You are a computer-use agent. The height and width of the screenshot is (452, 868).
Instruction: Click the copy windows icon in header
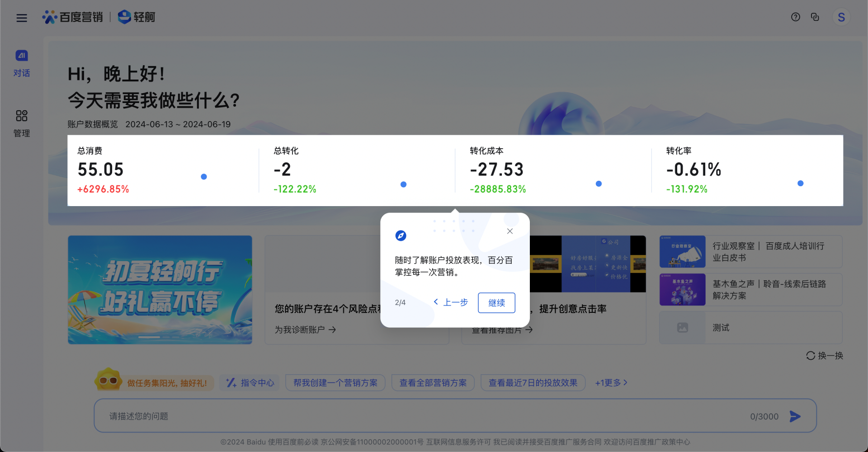pos(815,17)
